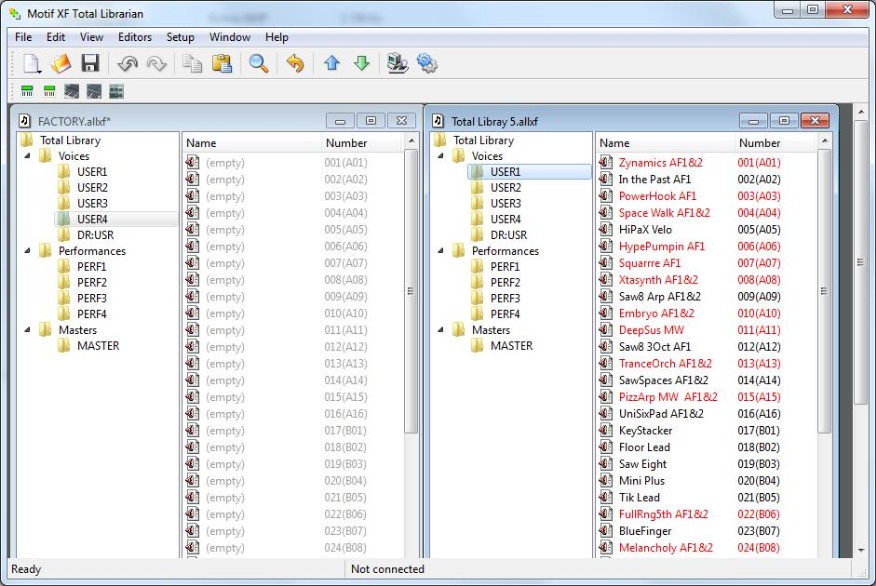This screenshot has width=876, height=586.
Task: Open settings with the gears icon
Action: coord(427,63)
